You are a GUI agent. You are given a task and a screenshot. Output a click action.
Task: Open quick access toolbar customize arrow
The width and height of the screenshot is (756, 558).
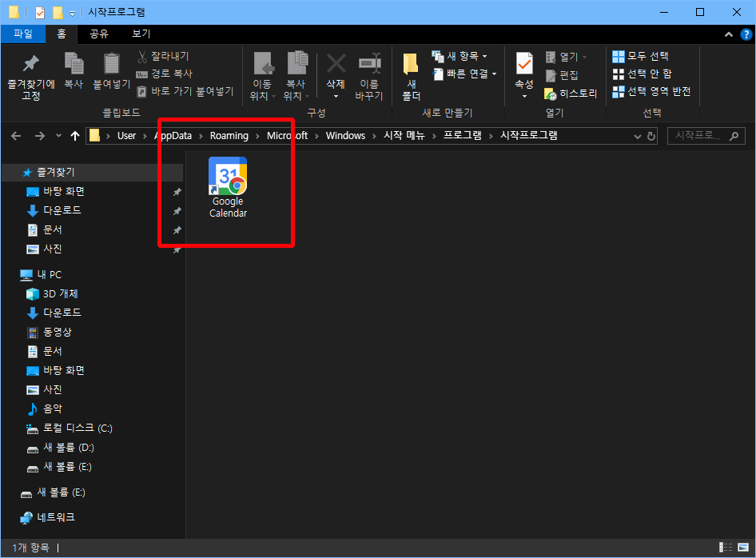click(72, 13)
